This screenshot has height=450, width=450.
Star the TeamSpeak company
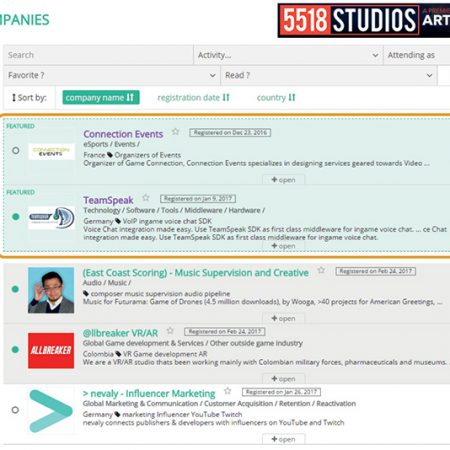click(x=146, y=198)
